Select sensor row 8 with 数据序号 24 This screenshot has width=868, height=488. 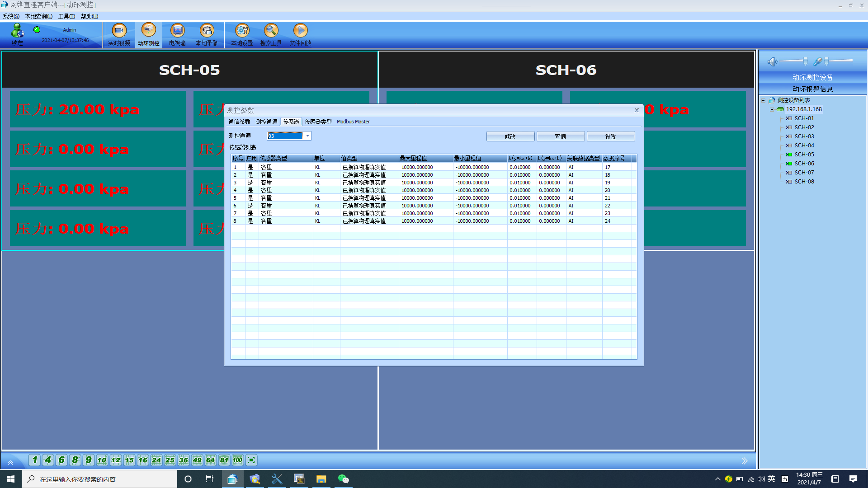(x=434, y=221)
